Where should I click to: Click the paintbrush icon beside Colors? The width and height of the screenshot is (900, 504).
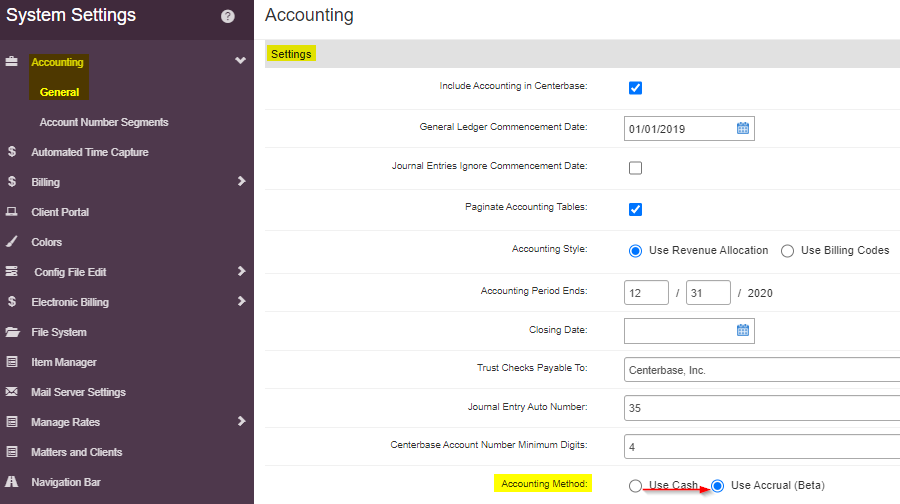(x=11, y=242)
